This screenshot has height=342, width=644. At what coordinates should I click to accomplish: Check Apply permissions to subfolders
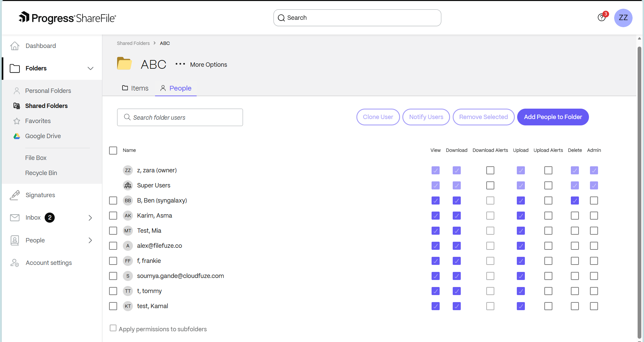113,328
